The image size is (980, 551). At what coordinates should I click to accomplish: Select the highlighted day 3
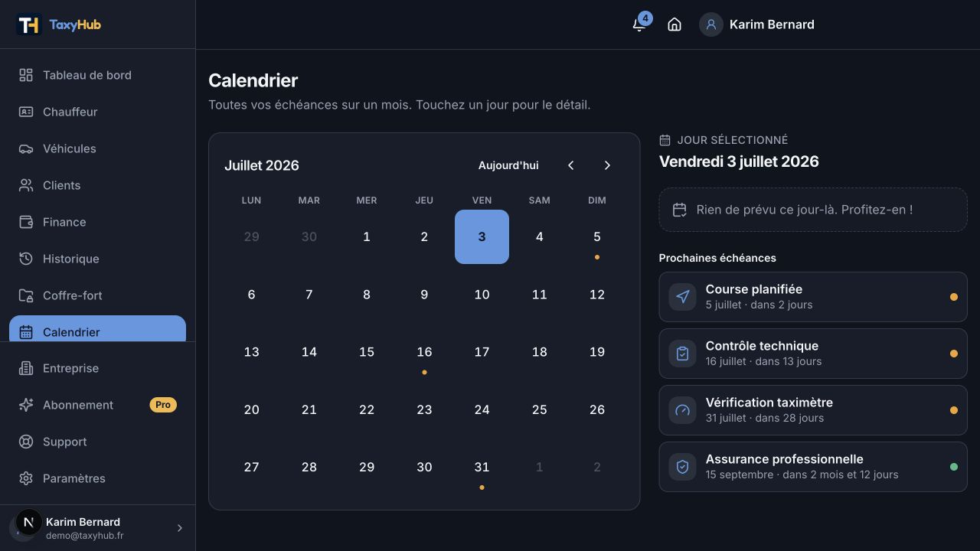point(482,237)
